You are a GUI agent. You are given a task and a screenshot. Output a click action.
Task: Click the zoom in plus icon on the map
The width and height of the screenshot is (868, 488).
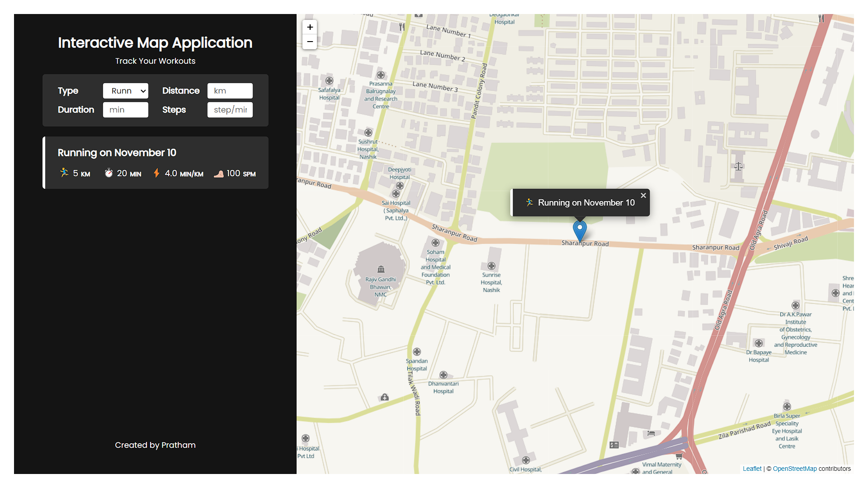point(310,27)
